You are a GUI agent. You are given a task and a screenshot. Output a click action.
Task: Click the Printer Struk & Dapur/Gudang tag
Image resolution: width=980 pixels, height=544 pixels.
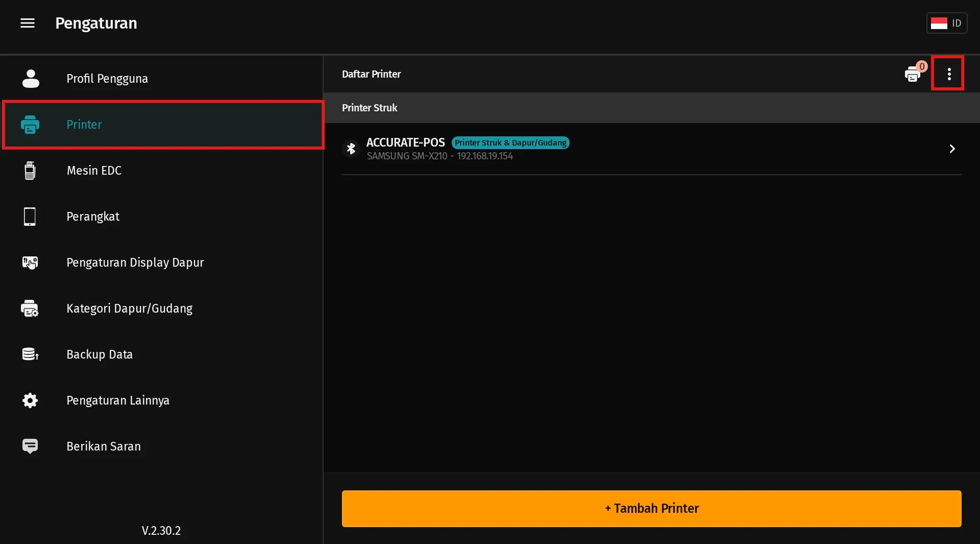point(510,143)
